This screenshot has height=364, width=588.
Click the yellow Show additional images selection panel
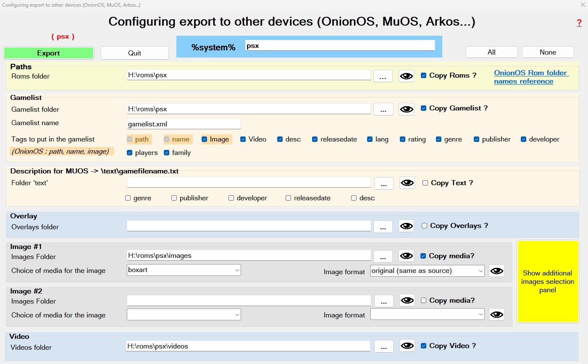coord(548,281)
